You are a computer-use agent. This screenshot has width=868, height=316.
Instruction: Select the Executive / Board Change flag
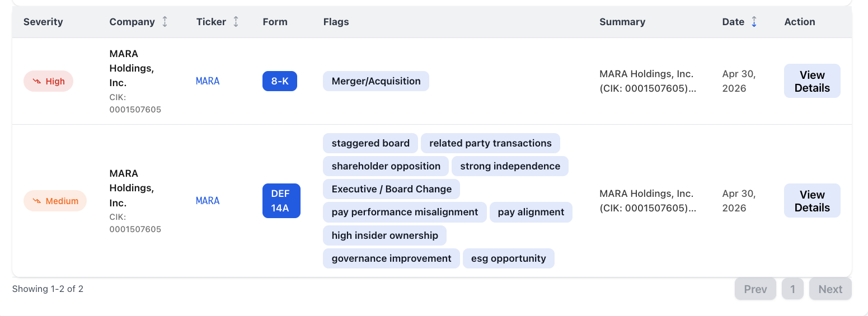point(392,189)
